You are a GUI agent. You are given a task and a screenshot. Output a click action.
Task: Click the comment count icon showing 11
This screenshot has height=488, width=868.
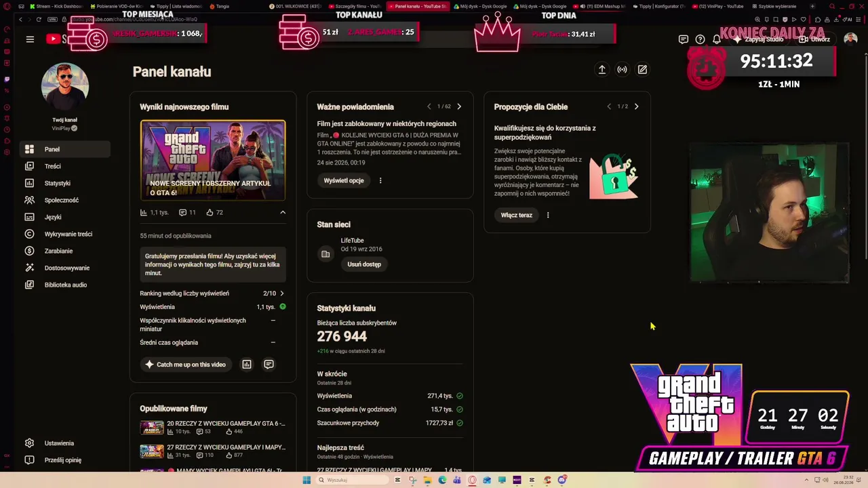182,212
